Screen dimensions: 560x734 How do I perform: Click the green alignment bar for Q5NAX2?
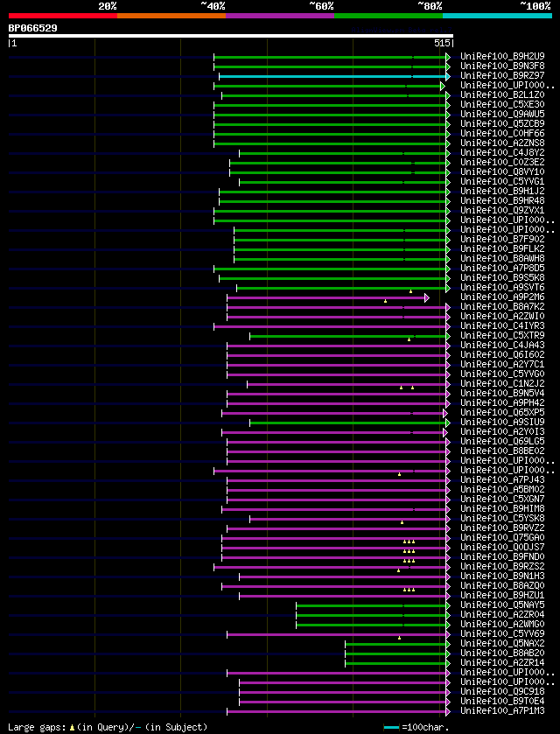coord(397,644)
